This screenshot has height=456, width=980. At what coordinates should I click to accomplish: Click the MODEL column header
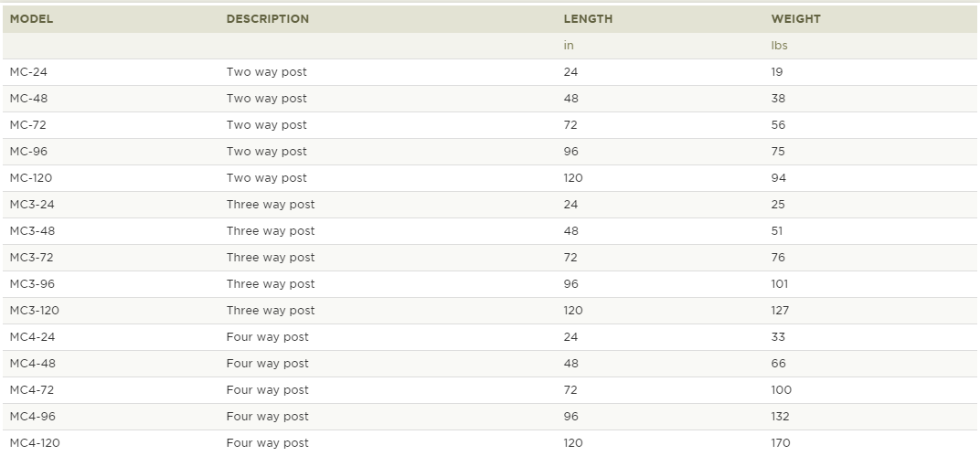(31, 19)
